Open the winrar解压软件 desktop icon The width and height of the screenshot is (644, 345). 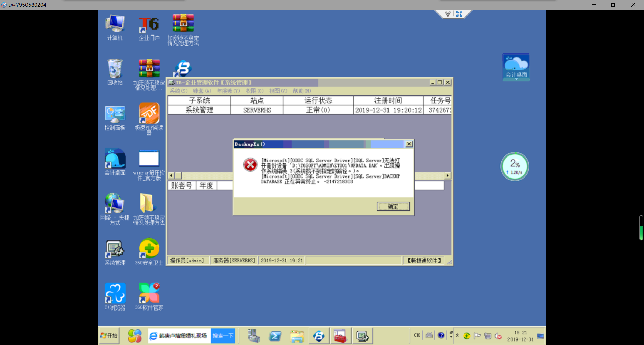click(x=149, y=165)
